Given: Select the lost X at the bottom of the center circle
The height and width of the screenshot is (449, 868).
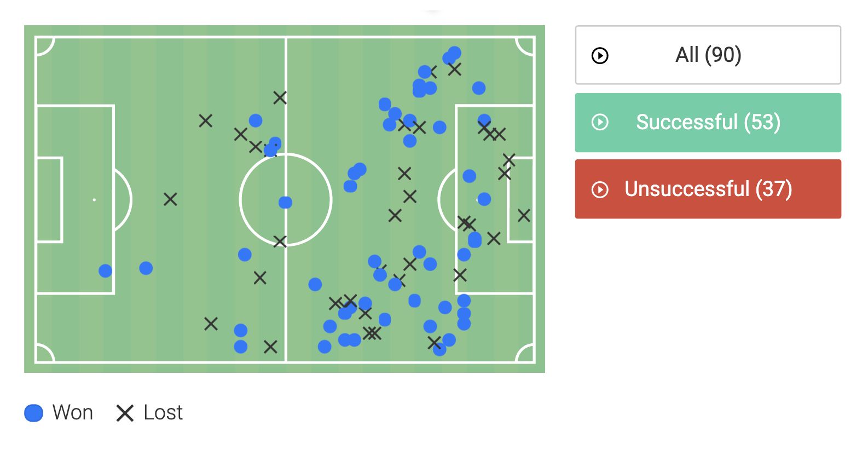Looking at the screenshot, I should 280,241.
